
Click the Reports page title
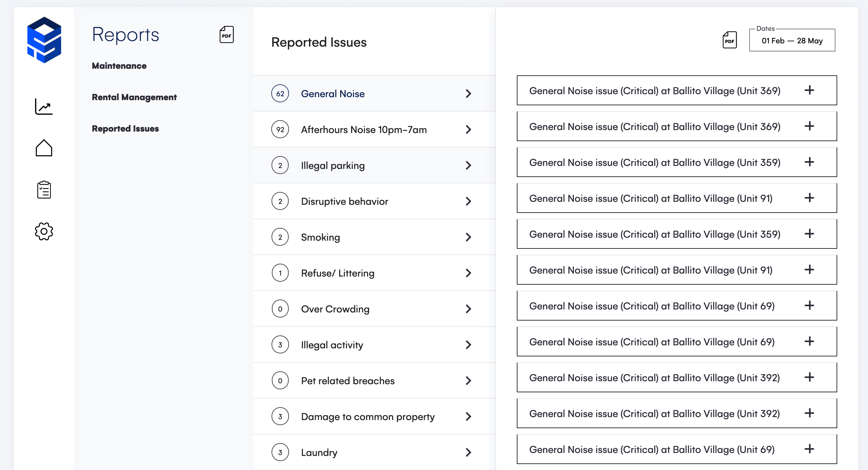click(x=125, y=34)
